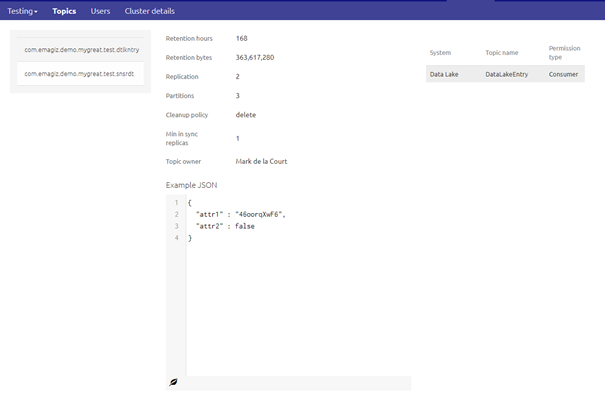The height and width of the screenshot is (400, 605).
Task: Click the Consumer permission type cell
Action: 563,74
